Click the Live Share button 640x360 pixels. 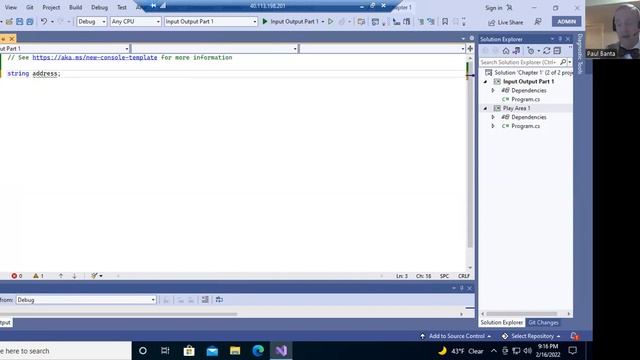505,22
